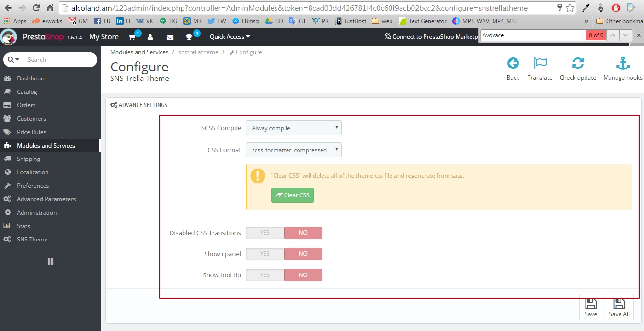The image size is (644, 331).
Task: Click the shopping cart notification icon
Action: click(x=132, y=37)
